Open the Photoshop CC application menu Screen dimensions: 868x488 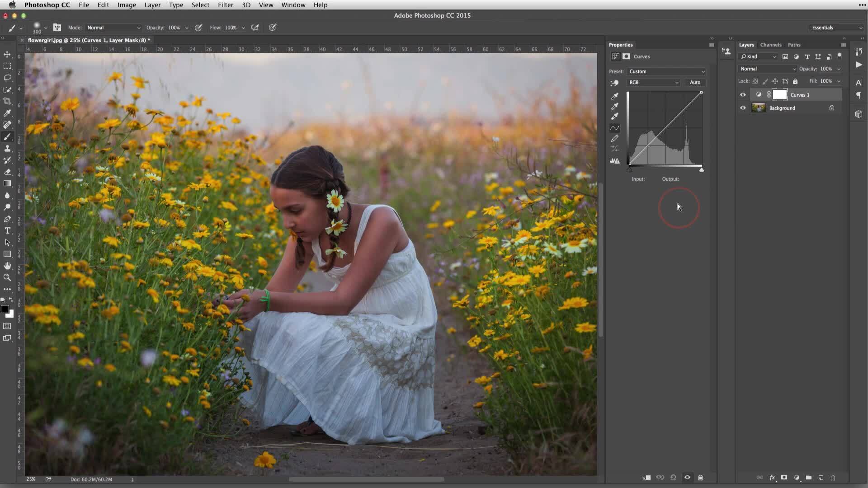(47, 5)
